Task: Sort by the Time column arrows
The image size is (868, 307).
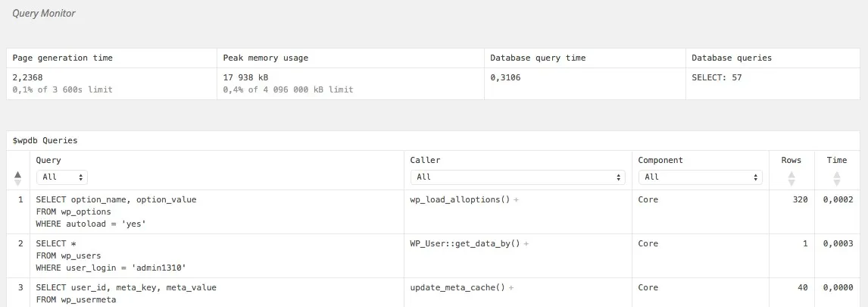Action: pyautogui.click(x=836, y=178)
